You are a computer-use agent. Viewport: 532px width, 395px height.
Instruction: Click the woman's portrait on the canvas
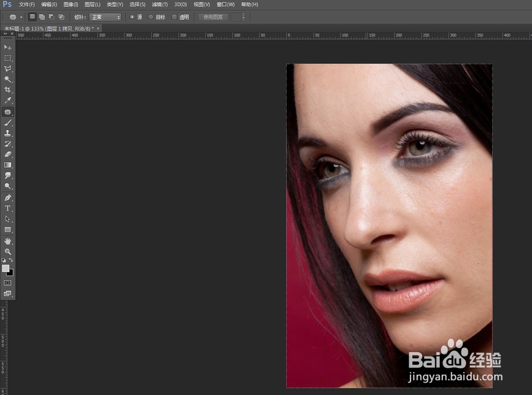tap(389, 226)
